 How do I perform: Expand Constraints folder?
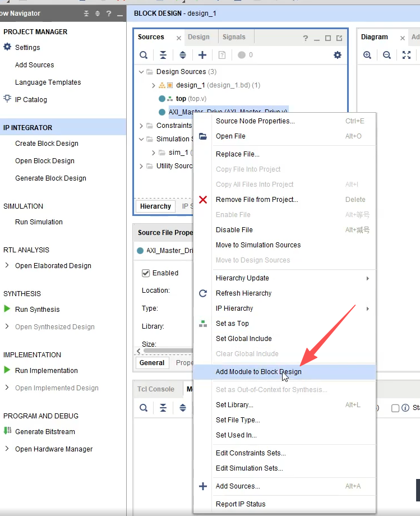[x=141, y=126]
